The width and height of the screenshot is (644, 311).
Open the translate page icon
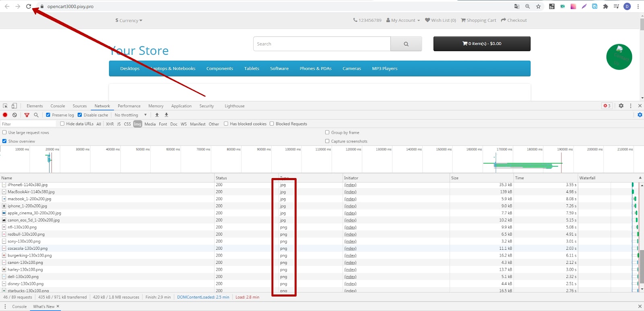coord(517,6)
